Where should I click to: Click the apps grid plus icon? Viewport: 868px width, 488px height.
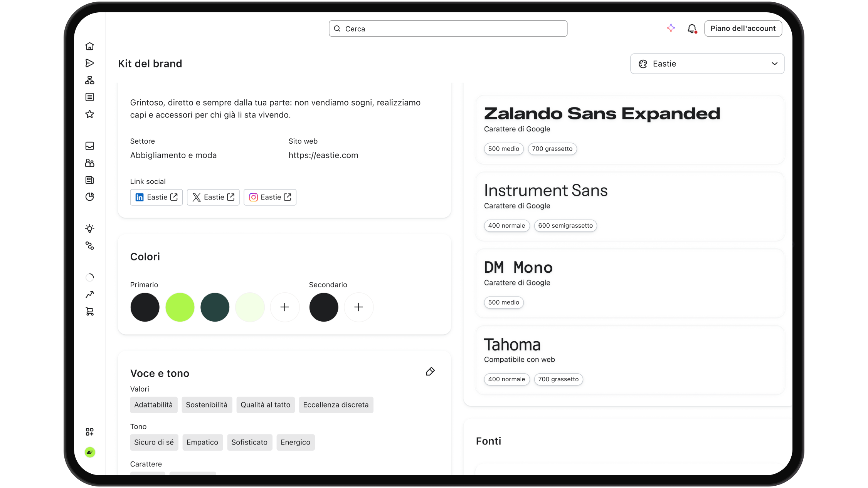tap(89, 432)
